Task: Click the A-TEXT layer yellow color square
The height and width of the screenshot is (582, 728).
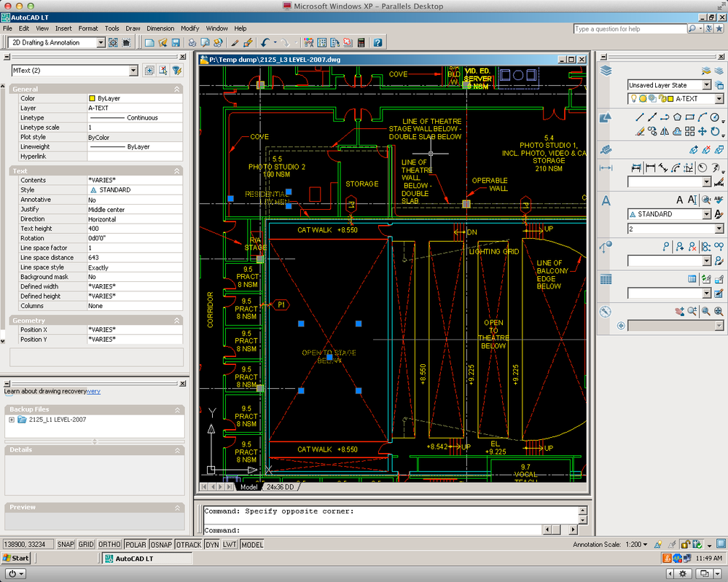Action: pyautogui.click(x=670, y=99)
